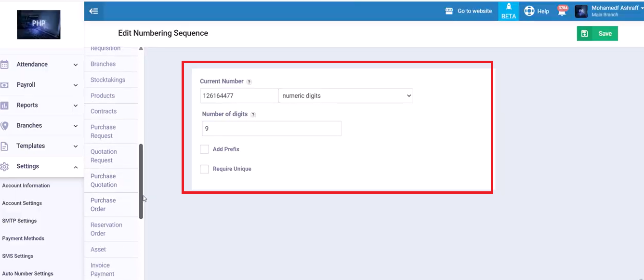Select Purchase Order in the sequence list
Screen dimensions: 644x280
coord(103,205)
